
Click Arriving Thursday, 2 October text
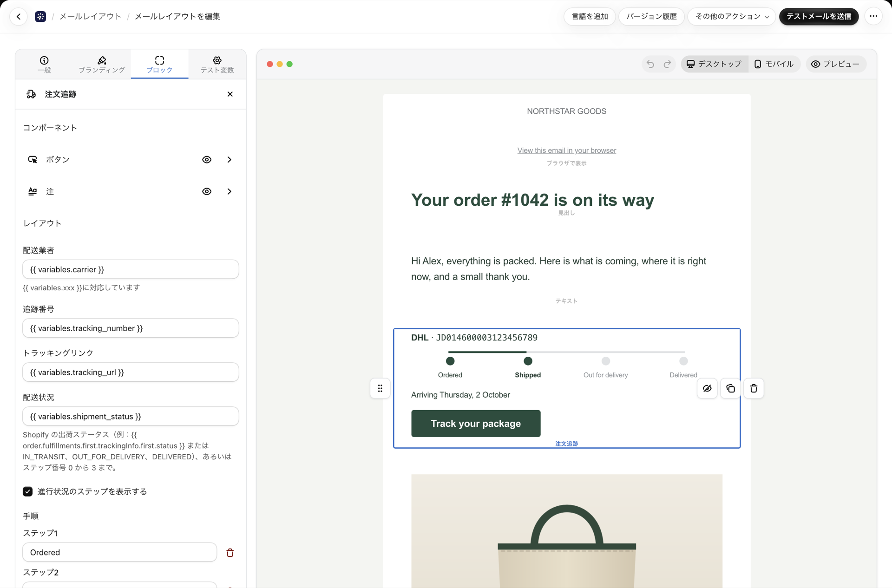pyautogui.click(x=460, y=395)
